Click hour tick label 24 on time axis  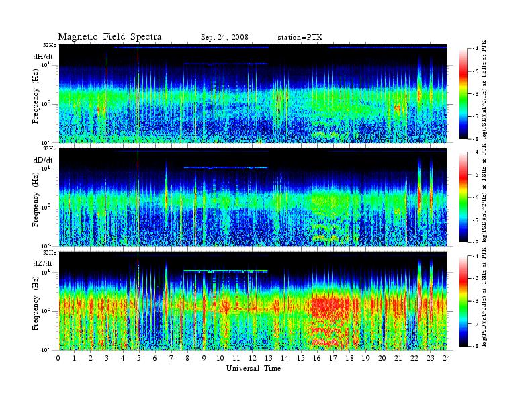[446, 358]
